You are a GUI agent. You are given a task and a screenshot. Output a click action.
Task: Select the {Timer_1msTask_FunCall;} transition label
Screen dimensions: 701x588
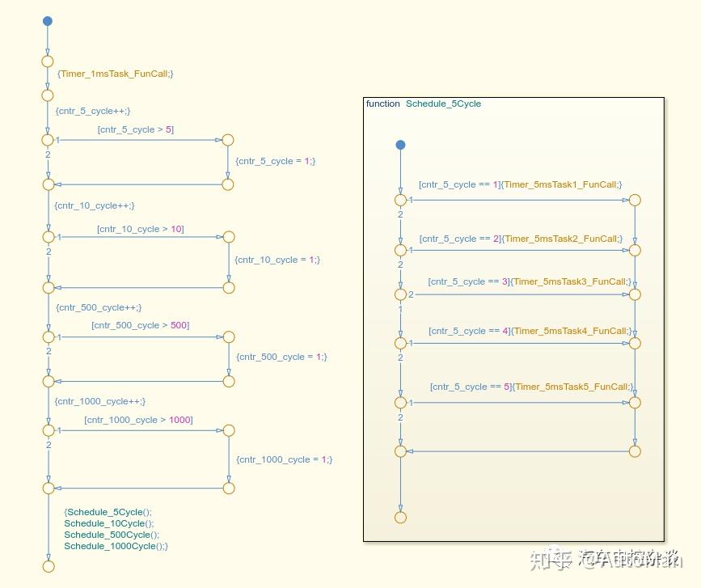[116, 74]
